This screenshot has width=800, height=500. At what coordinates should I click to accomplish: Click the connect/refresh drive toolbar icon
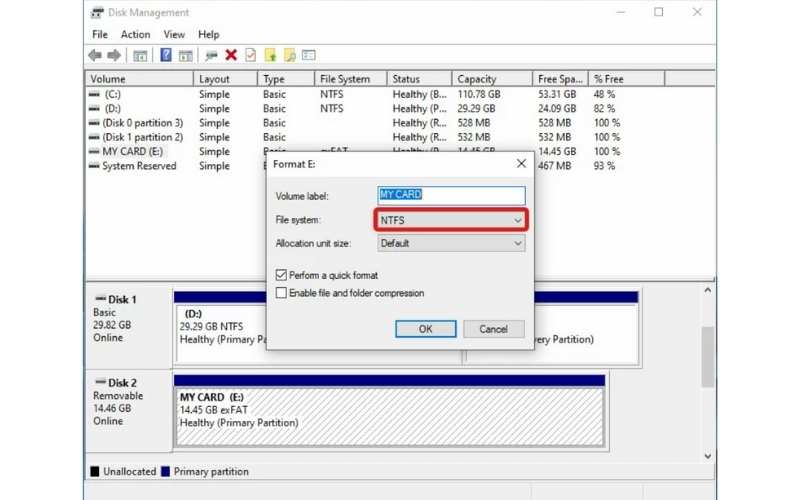[x=211, y=55]
